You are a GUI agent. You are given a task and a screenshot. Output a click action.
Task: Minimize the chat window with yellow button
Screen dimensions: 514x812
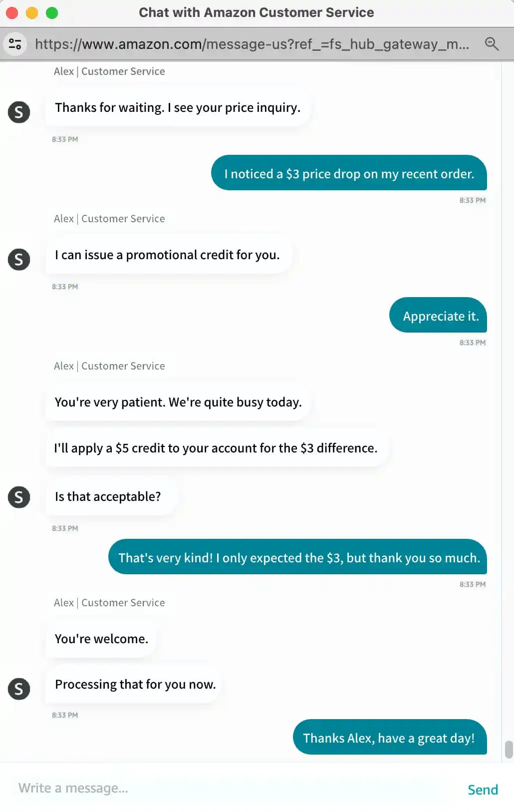(32, 13)
